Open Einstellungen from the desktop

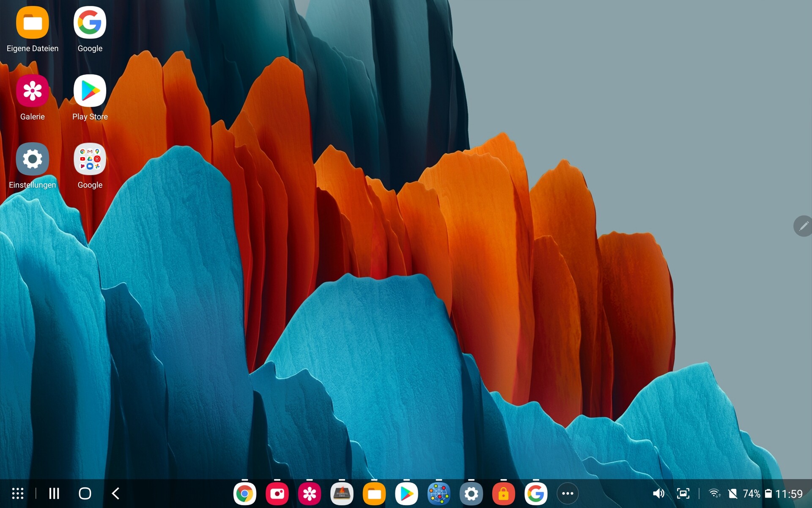point(32,159)
